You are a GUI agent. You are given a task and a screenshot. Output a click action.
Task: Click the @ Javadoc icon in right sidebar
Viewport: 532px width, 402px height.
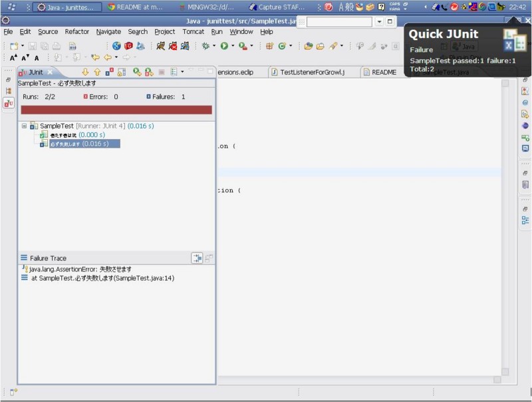pyautogui.click(x=525, y=102)
